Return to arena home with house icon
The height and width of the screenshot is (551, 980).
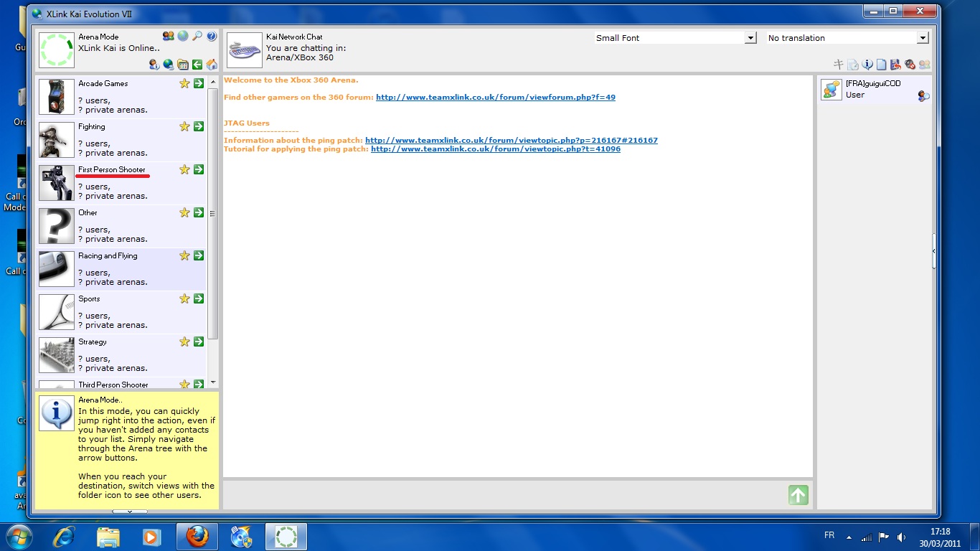tap(212, 65)
